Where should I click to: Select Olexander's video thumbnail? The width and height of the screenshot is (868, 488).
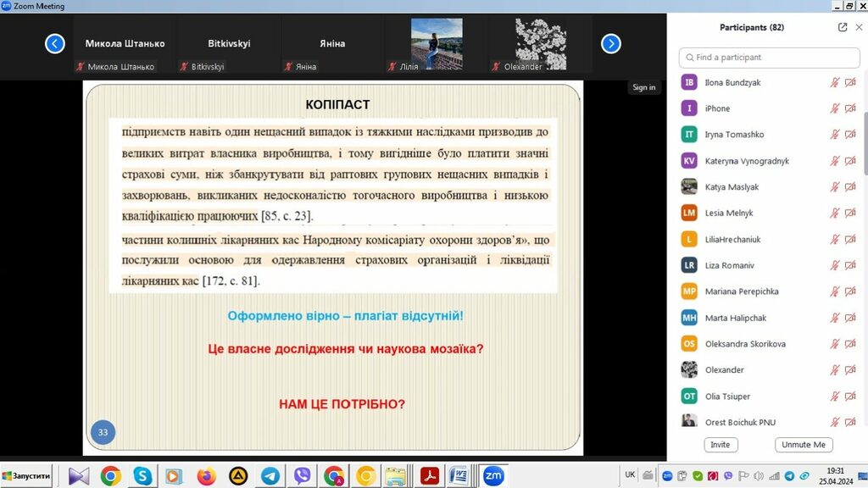point(540,44)
